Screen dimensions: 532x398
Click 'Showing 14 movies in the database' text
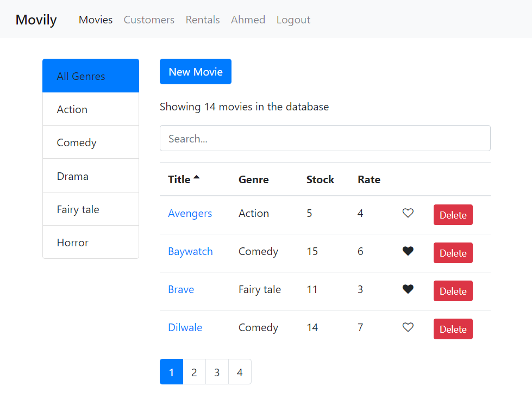(x=245, y=107)
